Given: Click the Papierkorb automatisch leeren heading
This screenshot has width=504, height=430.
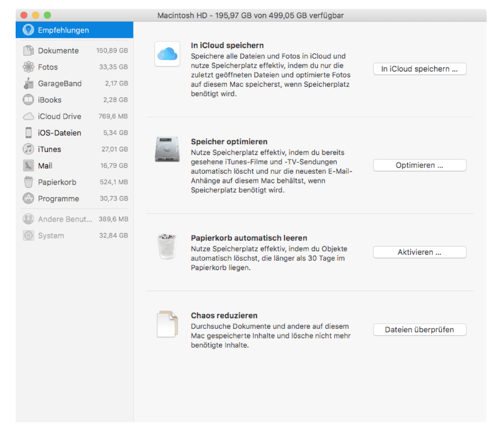Looking at the screenshot, I should pos(249,238).
